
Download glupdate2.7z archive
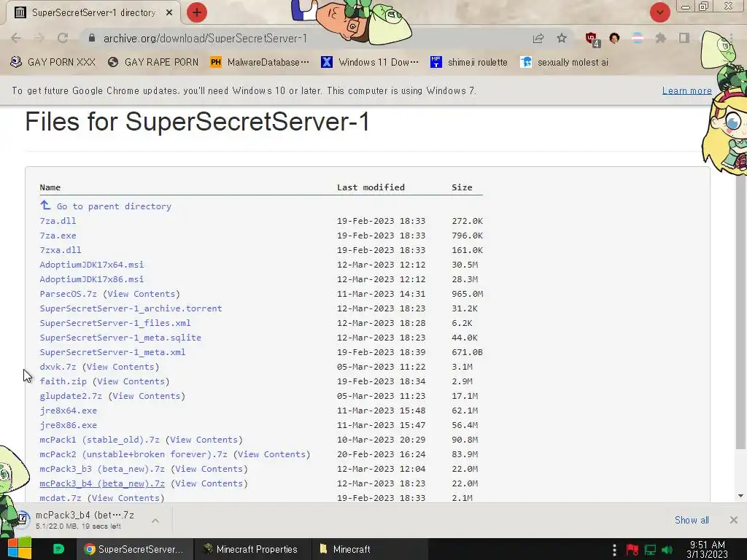pos(71,396)
